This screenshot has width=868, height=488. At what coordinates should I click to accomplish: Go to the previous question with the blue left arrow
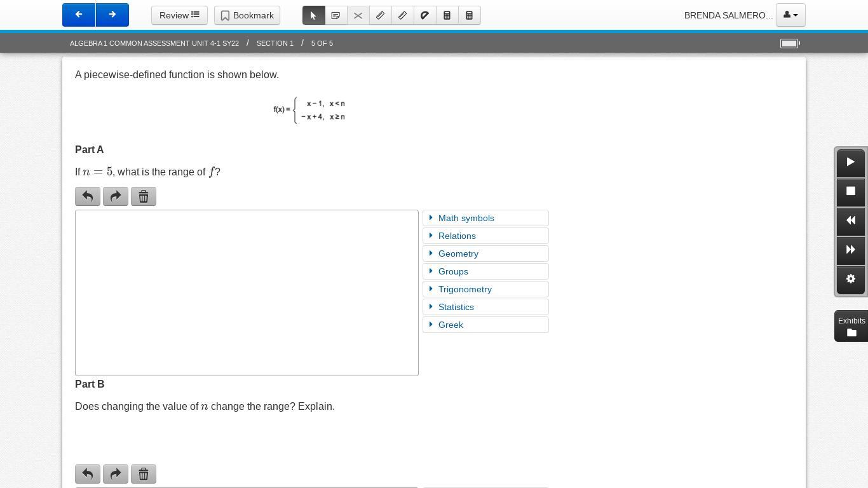[x=79, y=15]
